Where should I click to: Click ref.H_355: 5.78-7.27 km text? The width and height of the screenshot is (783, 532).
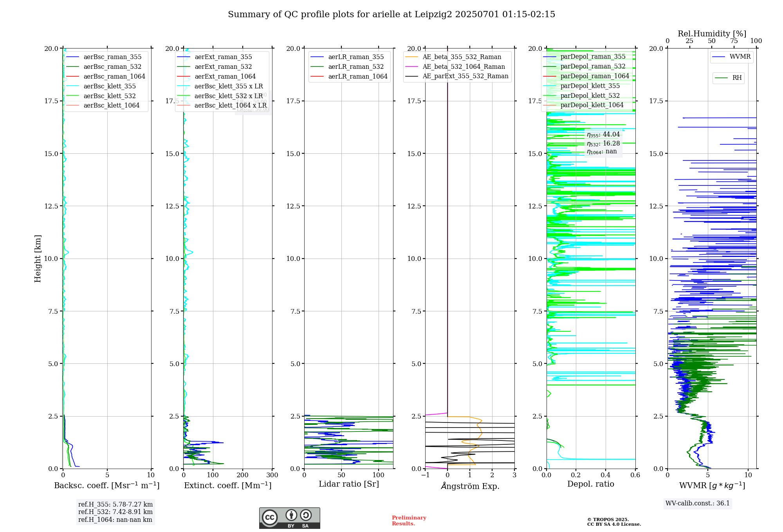pyautogui.click(x=115, y=505)
